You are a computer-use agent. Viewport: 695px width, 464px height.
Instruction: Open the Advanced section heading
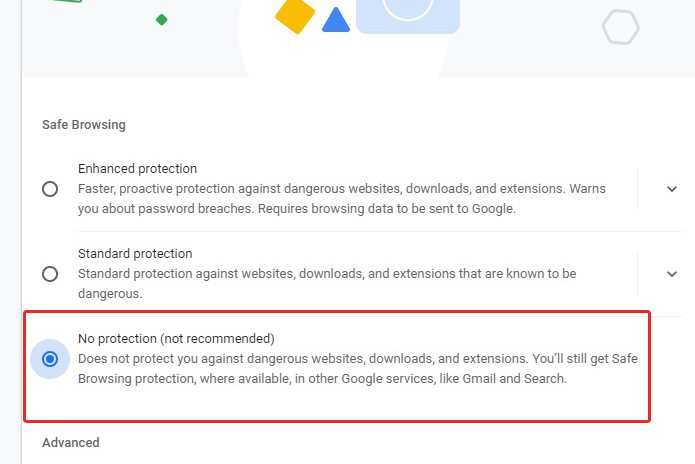coord(71,442)
